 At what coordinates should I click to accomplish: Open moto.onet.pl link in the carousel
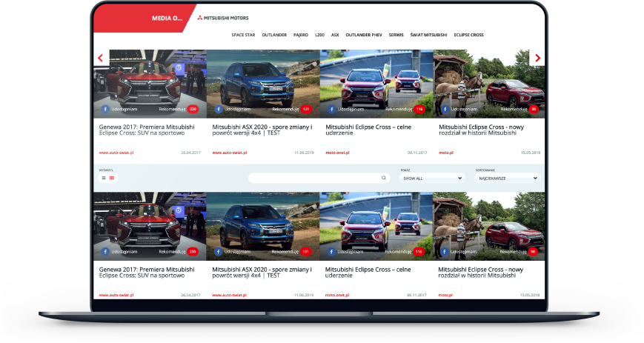click(x=338, y=153)
